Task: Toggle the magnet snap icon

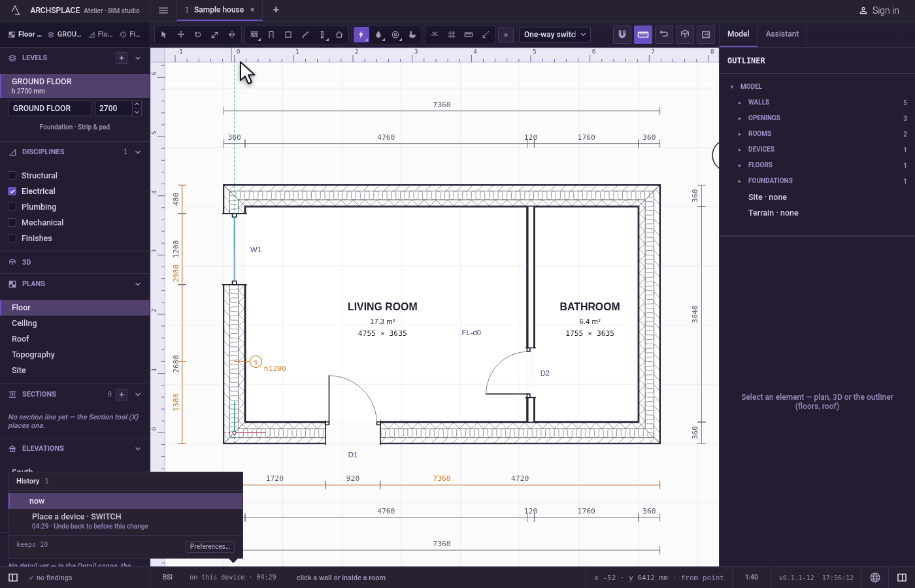Action: coord(622,34)
